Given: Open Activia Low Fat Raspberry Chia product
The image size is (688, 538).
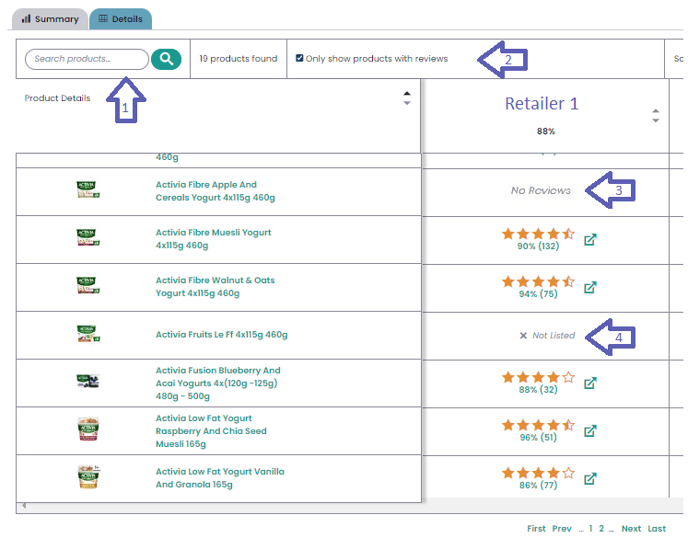Looking at the screenshot, I should tap(211, 431).
